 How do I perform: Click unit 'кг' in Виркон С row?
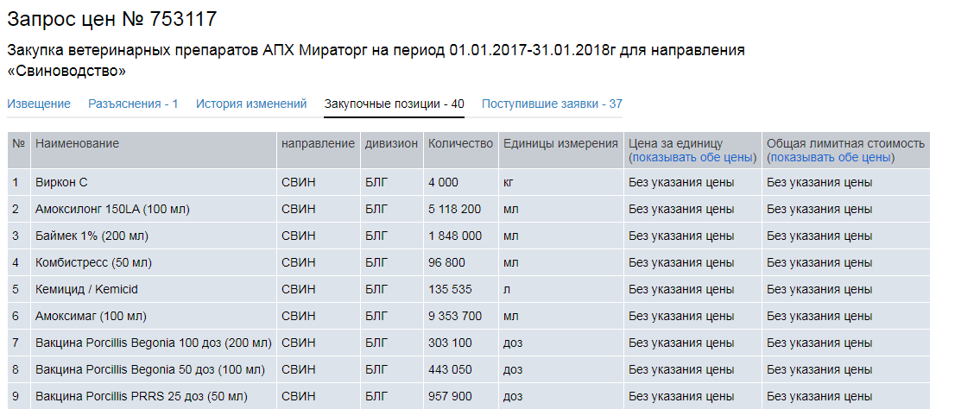tap(509, 183)
